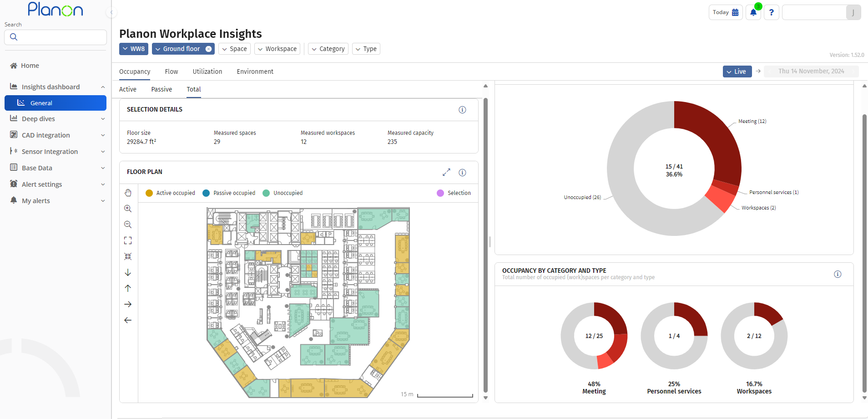Expand floor plan to full screen
The width and height of the screenshot is (868, 419).
(446, 172)
